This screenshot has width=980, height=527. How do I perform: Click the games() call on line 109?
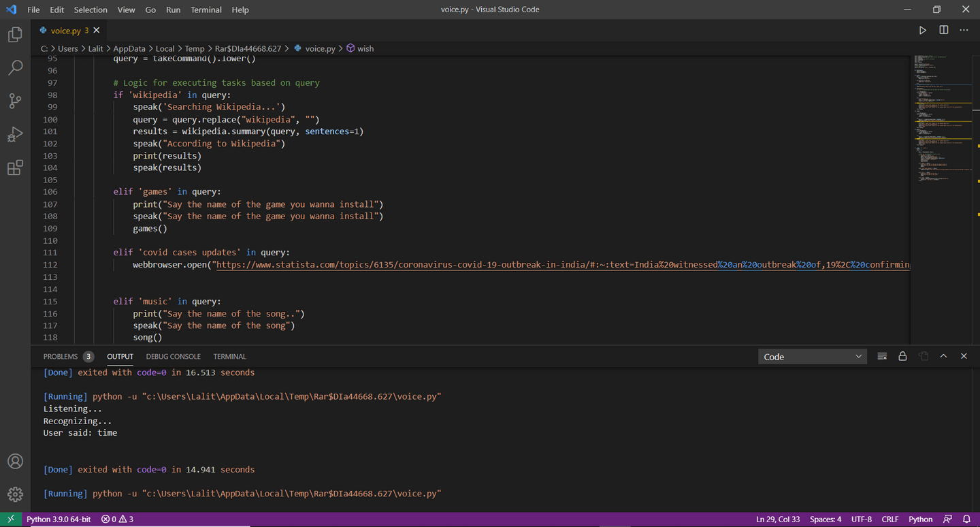(150, 229)
